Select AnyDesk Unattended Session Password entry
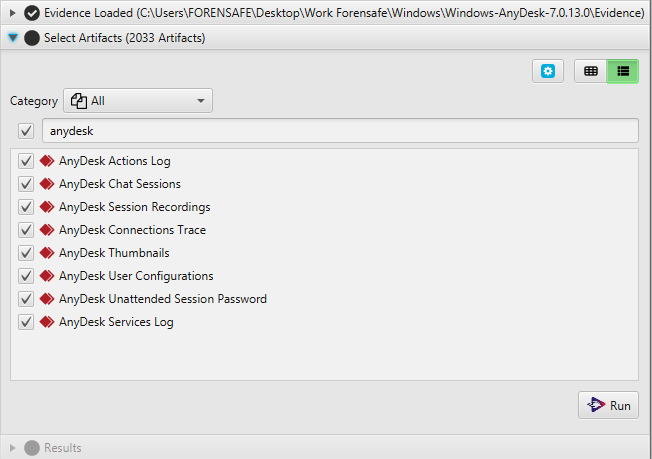 [x=163, y=299]
